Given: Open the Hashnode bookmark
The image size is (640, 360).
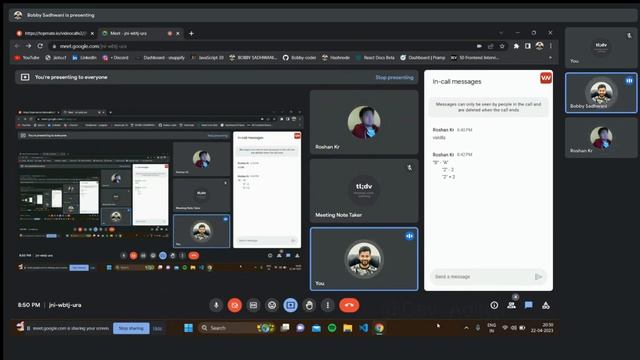Looking at the screenshot, I should tap(336, 58).
